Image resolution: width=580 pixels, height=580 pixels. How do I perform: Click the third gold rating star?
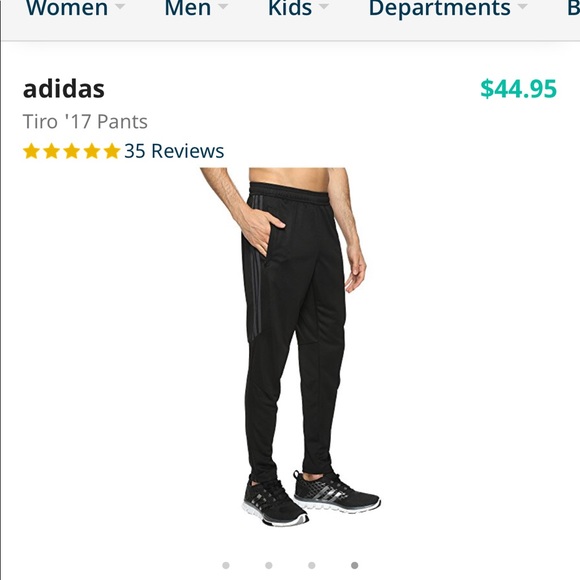pos(72,151)
